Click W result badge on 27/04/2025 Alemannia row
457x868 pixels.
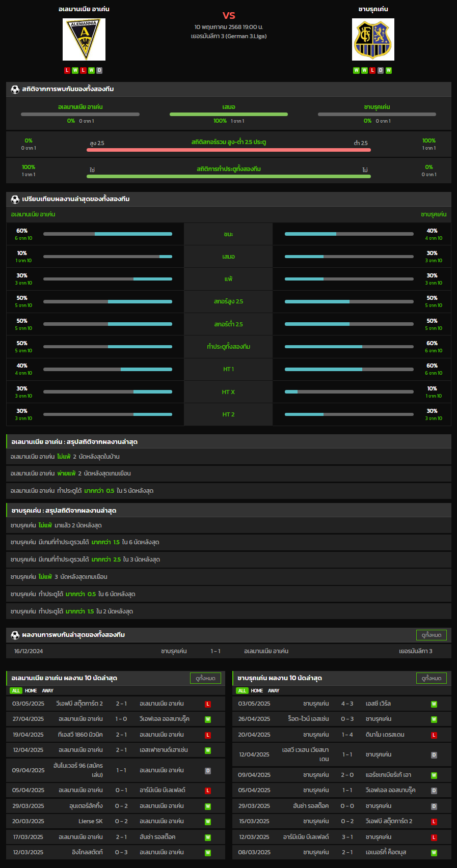208,719
